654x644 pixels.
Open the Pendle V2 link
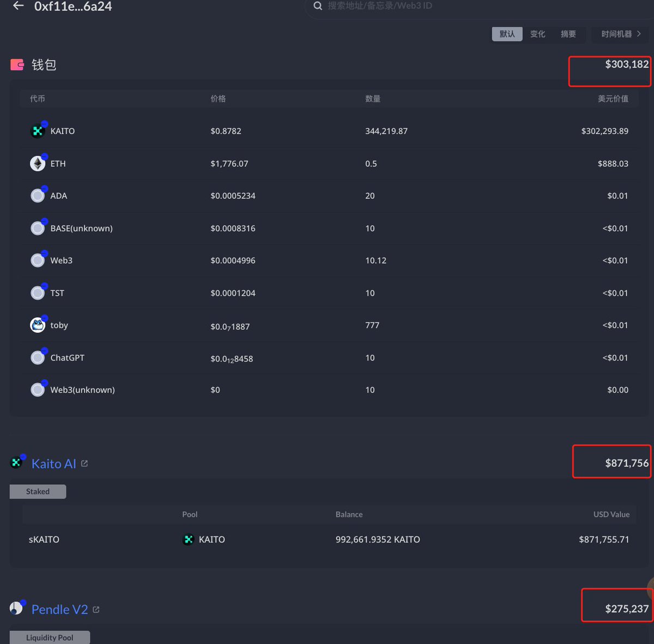coord(59,609)
